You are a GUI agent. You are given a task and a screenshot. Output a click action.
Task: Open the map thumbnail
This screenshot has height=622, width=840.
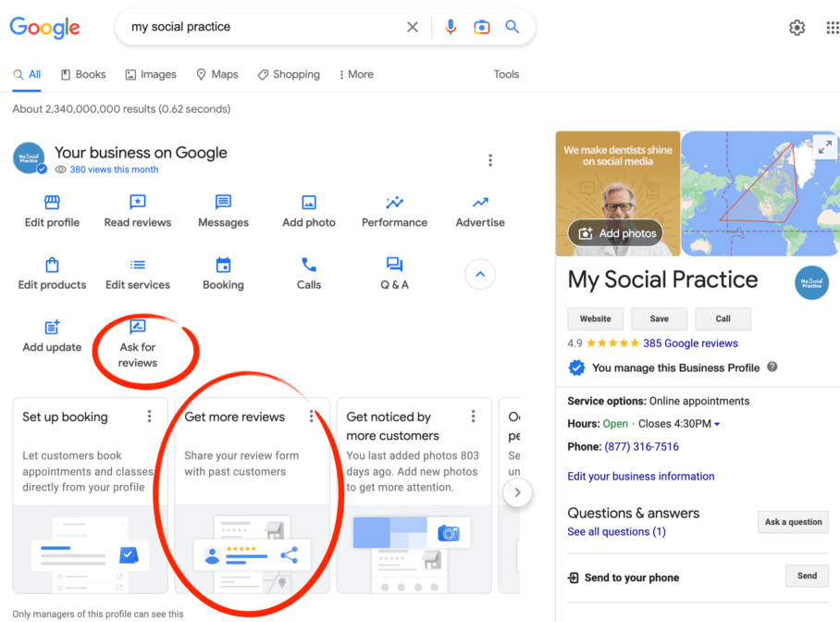point(760,193)
